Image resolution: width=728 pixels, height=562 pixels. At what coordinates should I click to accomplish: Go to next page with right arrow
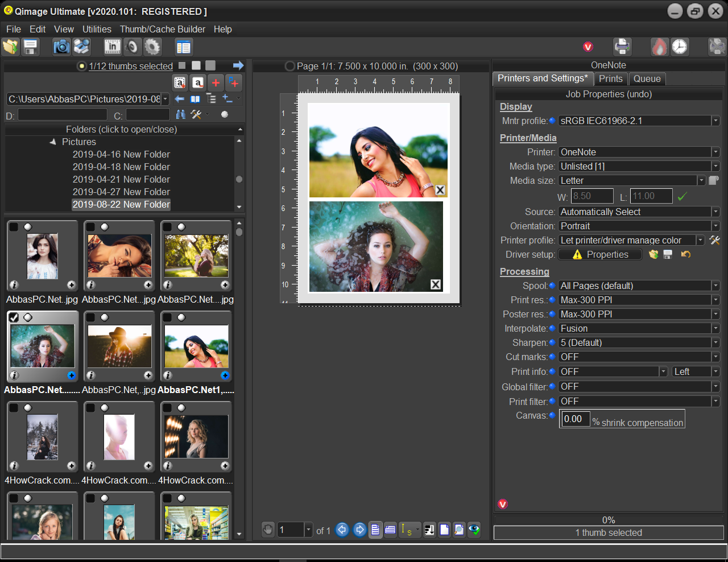pyautogui.click(x=359, y=530)
